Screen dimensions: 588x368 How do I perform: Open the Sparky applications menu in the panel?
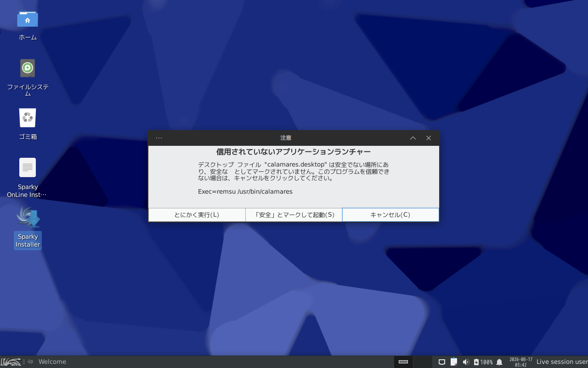click(11, 362)
